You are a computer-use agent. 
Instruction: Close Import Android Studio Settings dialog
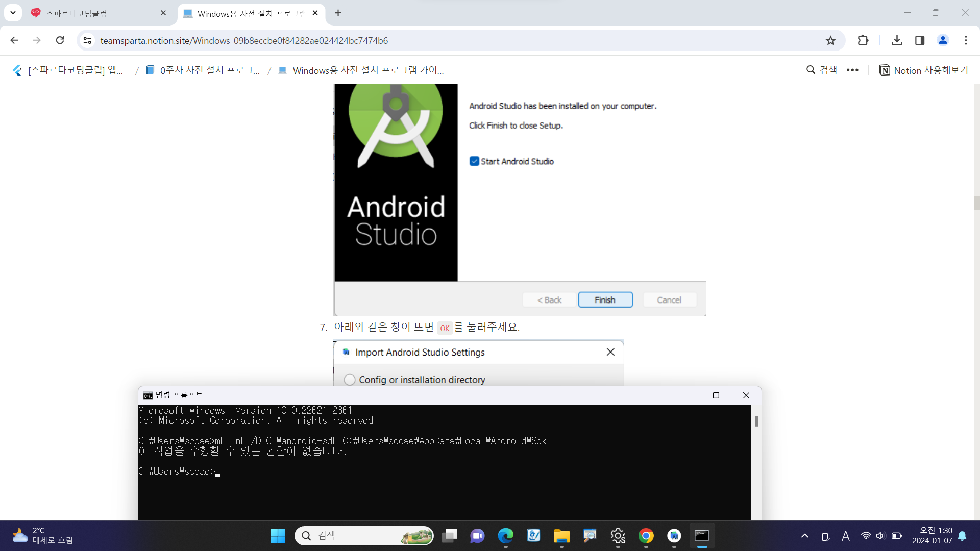tap(610, 352)
